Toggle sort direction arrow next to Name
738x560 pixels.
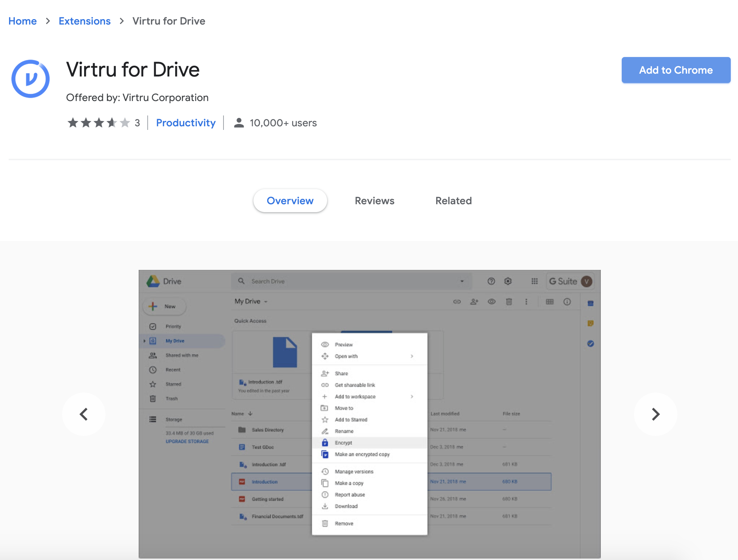250,414
